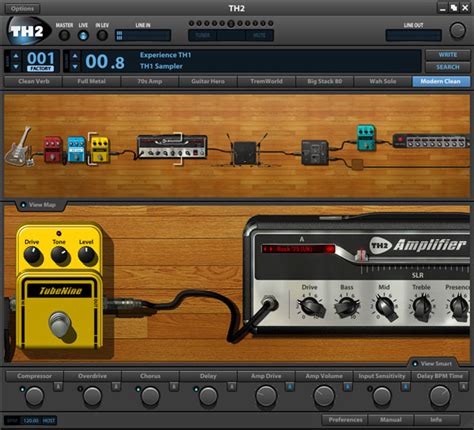This screenshot has width=474, height=430.
Task: Select the blue pedal in the signal chain
Action: tap(76, 149)
